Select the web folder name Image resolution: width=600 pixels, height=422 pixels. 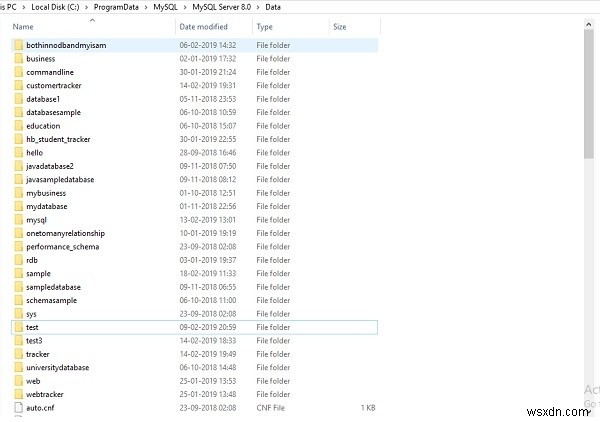coord(33,381)
